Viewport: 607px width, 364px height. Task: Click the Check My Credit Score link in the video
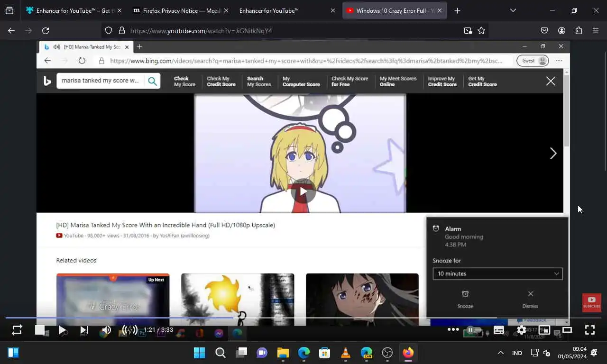tap(221, 82)
